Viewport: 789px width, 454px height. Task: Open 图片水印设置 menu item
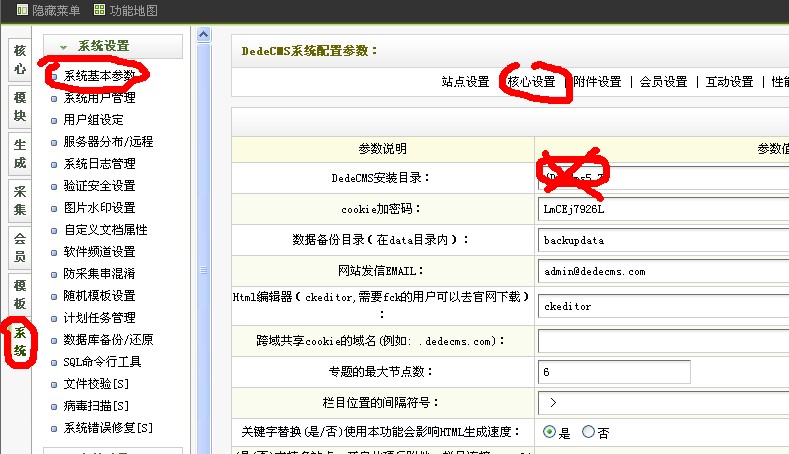pos(99,208)
